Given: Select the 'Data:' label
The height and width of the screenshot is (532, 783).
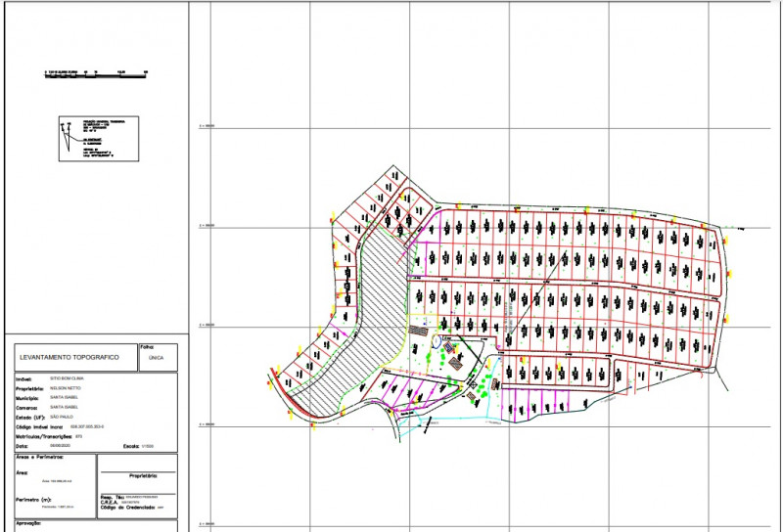Looking at the screenshot, I should pyautogui.click(x=22, y=446).
